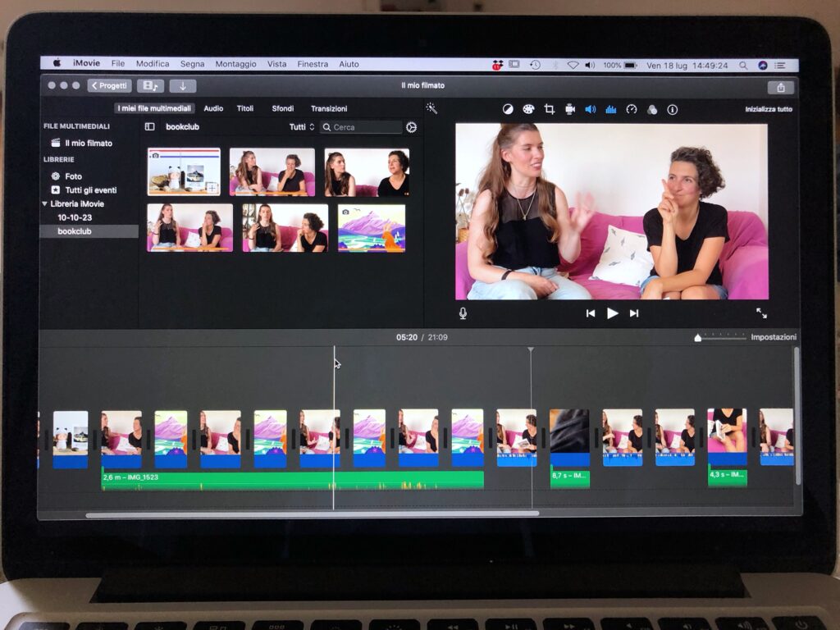The width and height of the screenshot is (840, 630).
Task: Select the green audio clip IMG_1523
Action: point(293,481)
